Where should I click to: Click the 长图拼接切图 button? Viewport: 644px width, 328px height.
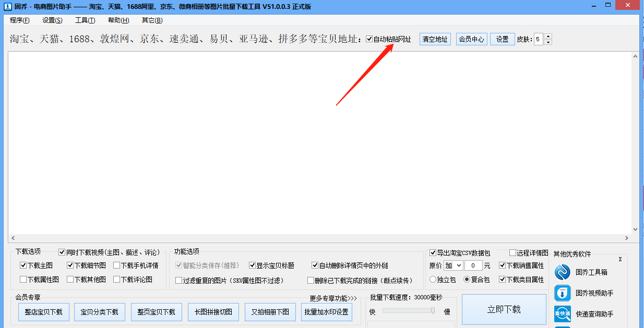click(213, 312)
